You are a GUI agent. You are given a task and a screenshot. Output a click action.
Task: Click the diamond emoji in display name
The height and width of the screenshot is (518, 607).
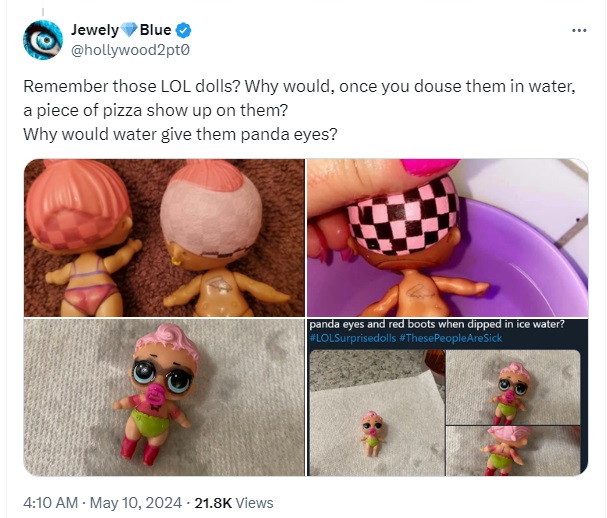[x=129, y=30]
